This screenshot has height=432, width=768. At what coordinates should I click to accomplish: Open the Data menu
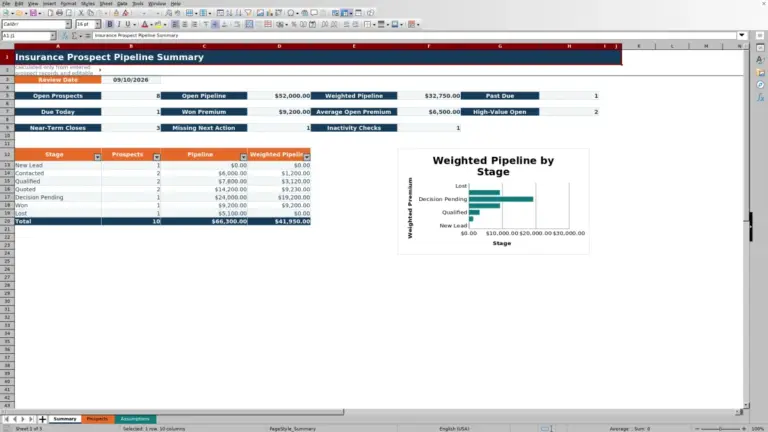point(122,3)
